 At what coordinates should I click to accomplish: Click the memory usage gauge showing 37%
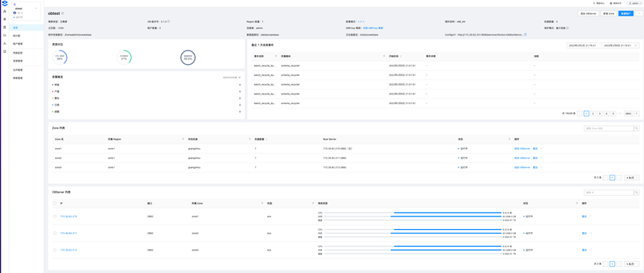(124, 58)
